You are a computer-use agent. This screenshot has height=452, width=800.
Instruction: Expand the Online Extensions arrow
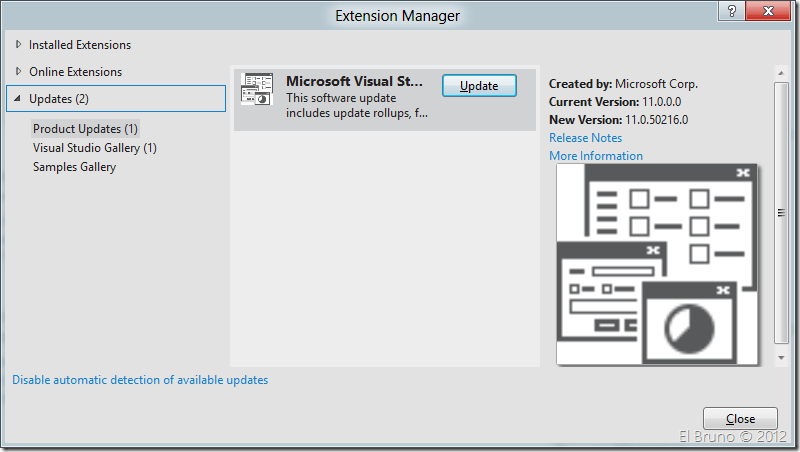pos(18,72)
